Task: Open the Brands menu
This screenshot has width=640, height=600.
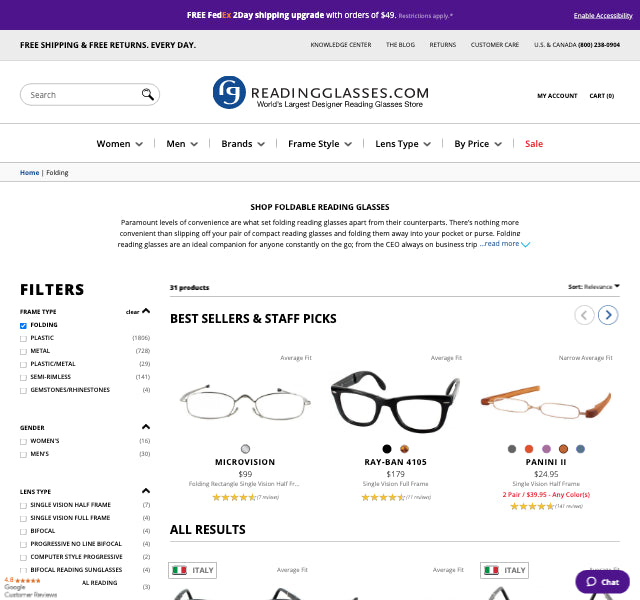Action: coord(243,144)
